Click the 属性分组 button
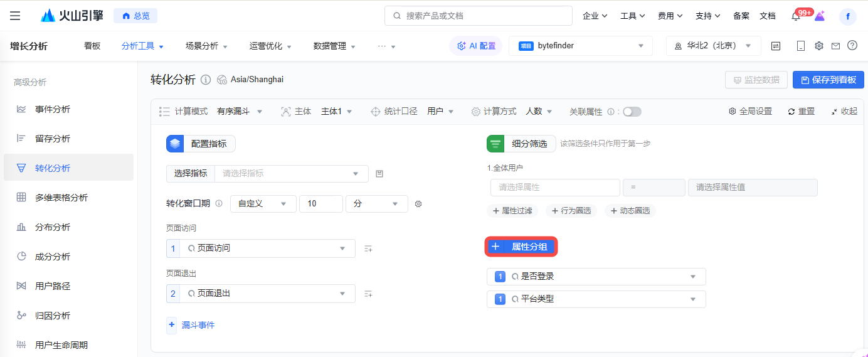The image size is (868, 357). coord(521,247)
